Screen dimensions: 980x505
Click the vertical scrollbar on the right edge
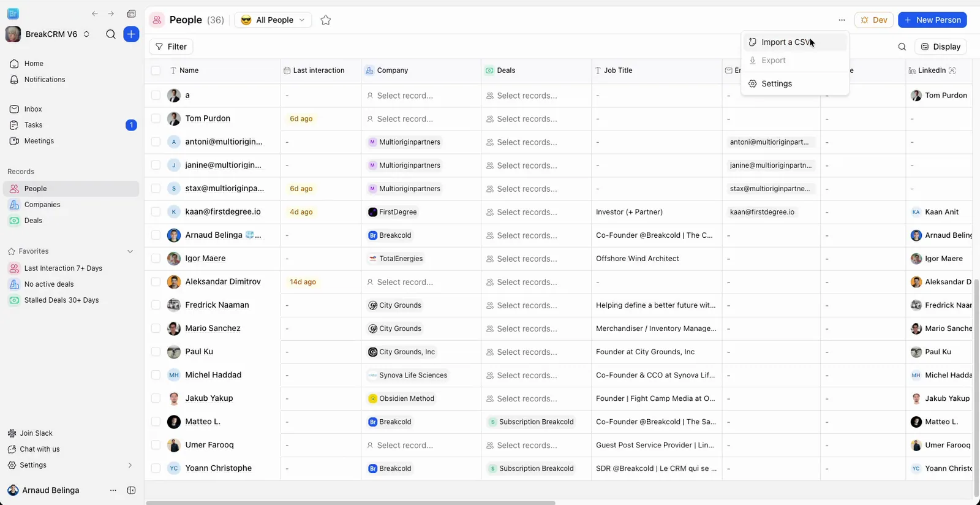pyautogui.click(x=976, y=387)
